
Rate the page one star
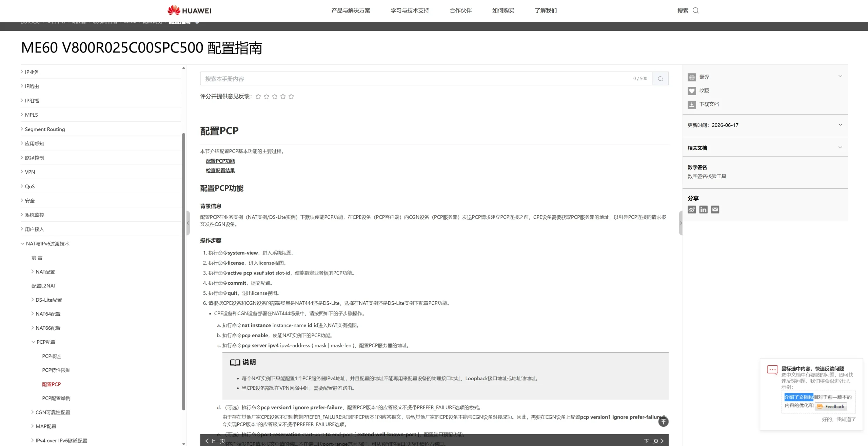(258, 97)
